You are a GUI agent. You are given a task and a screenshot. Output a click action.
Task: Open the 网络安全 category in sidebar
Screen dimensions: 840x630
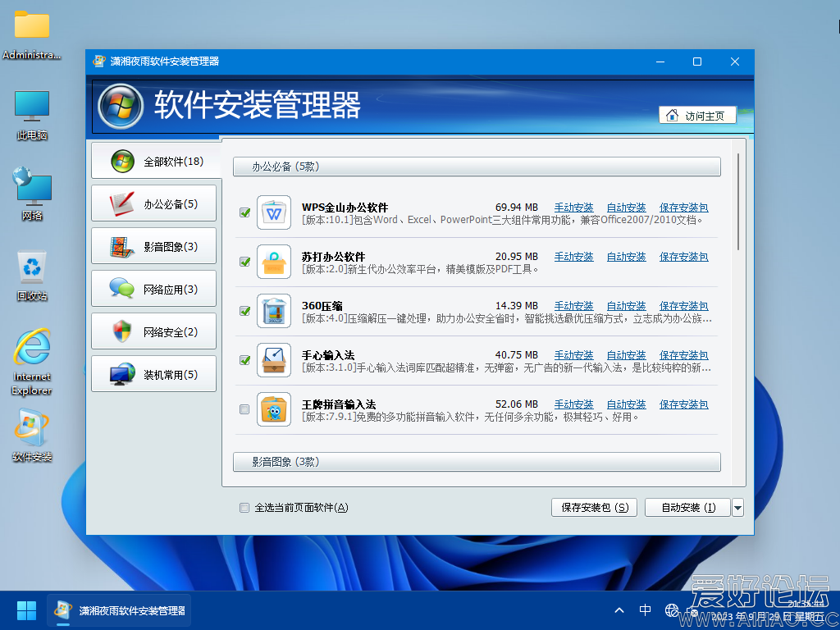153,331
